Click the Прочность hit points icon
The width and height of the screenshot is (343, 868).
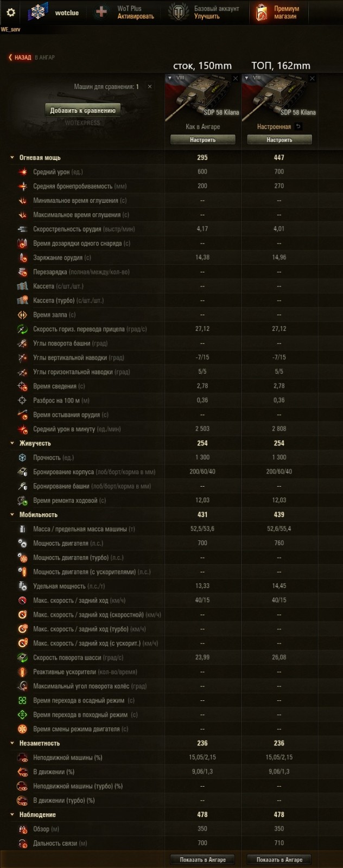(x=22, y=457)
